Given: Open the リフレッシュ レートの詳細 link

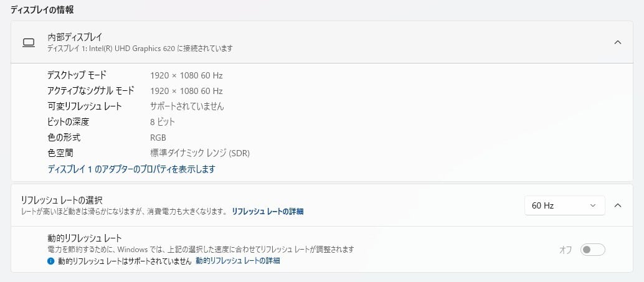Looking at the screenshot, I should tap(267, 212).
